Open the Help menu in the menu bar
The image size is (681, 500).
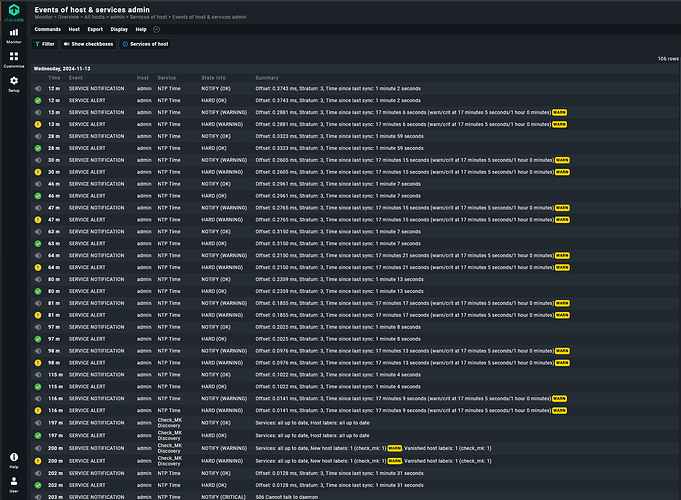point(141,30)
